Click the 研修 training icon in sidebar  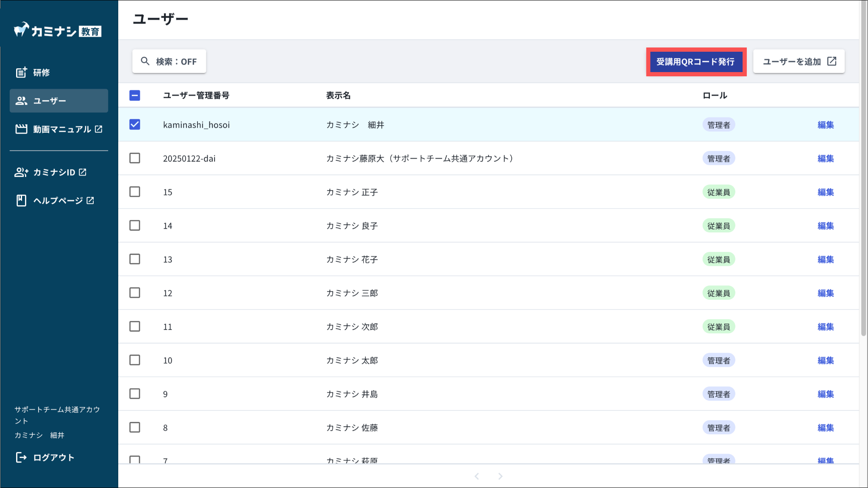coord(22,73)
